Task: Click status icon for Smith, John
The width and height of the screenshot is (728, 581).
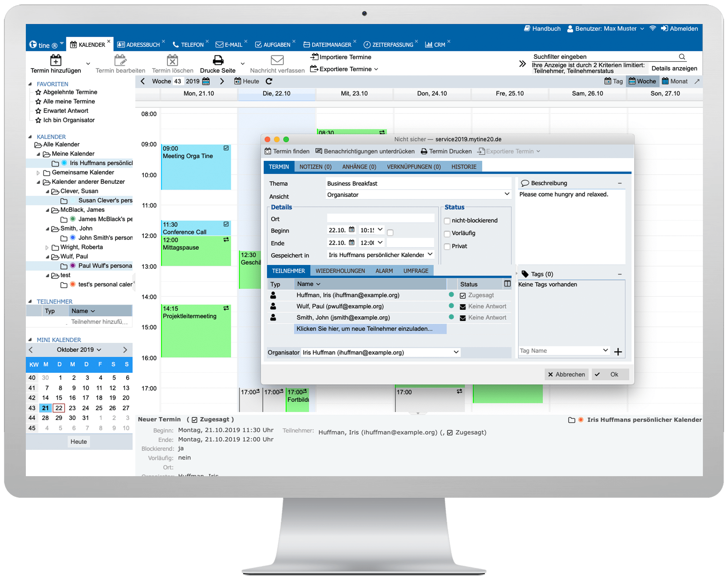Action: (x=463, y=318)
